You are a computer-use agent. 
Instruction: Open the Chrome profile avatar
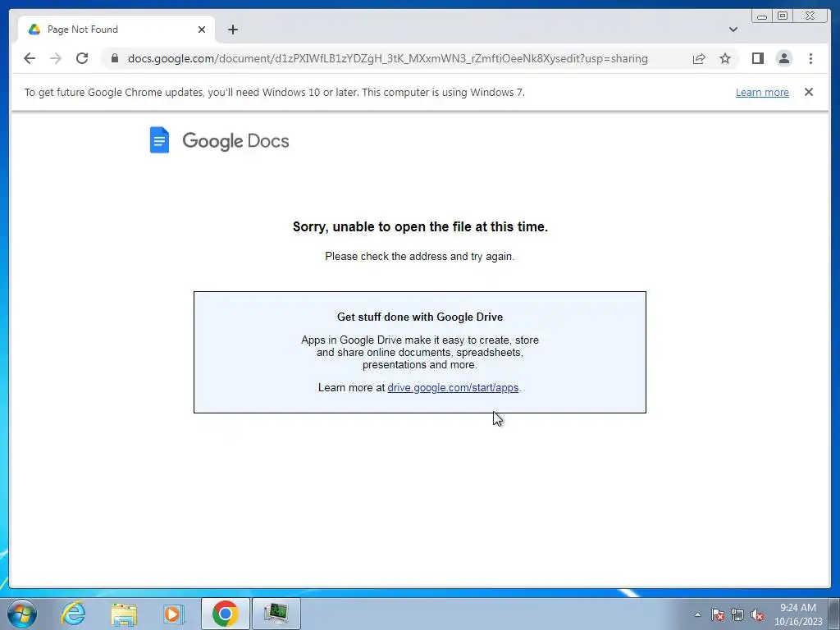[x=783, y=58]
